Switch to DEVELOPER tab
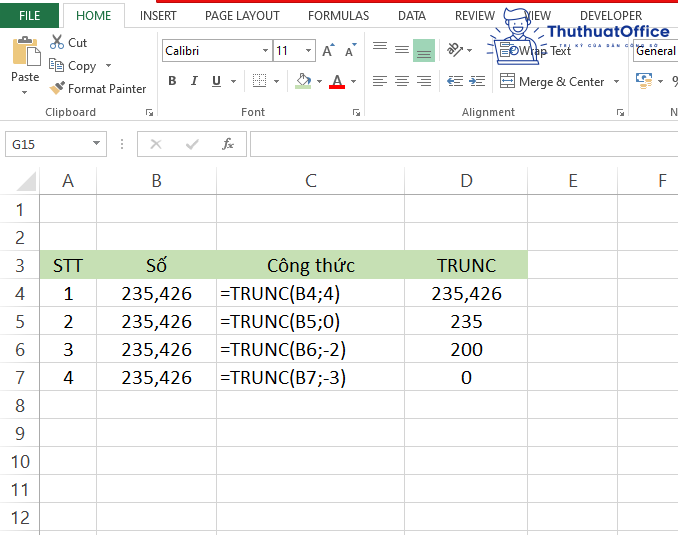The image size is (678, 535). 611,16
